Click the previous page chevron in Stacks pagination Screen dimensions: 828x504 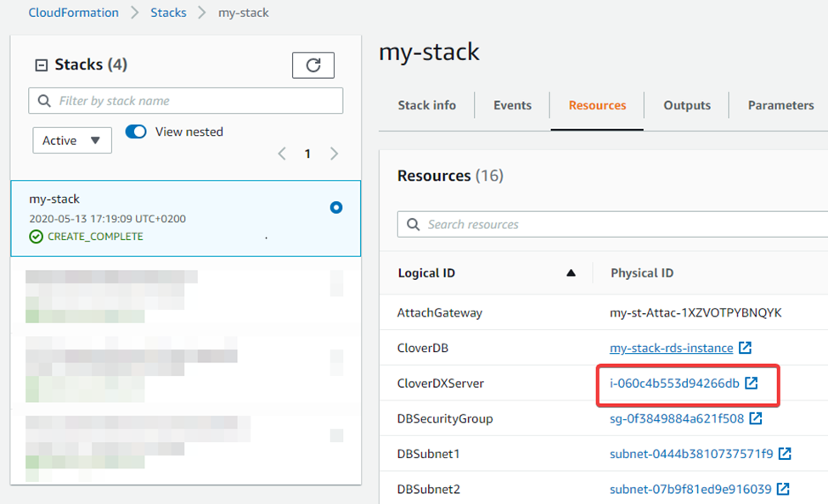pyautogui.click(x=281, y=154)
